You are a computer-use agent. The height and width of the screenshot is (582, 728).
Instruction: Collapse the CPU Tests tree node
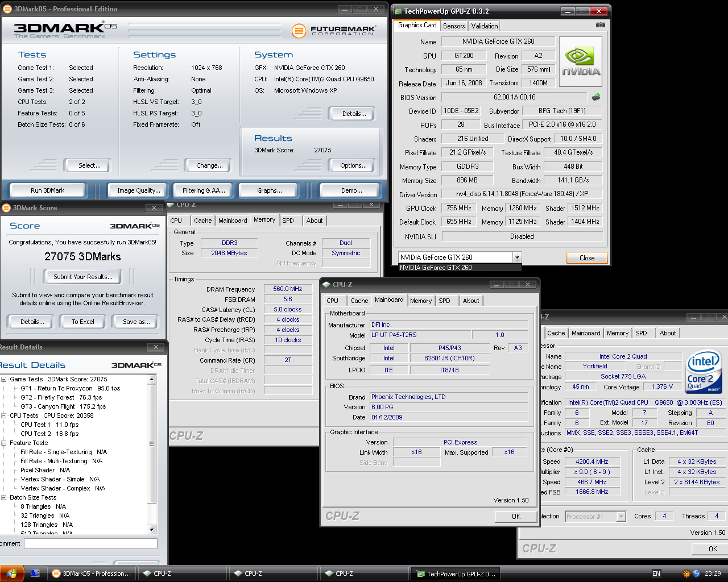[4, 415]
